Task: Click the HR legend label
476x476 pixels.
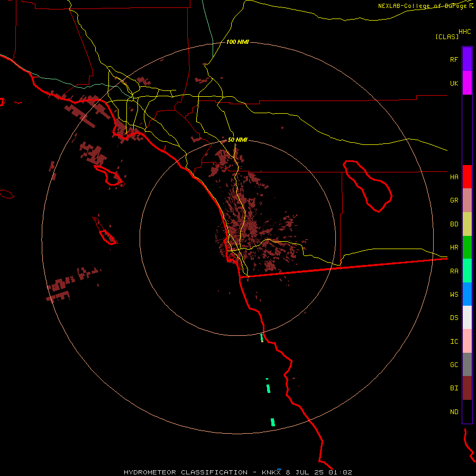Action: (454, 248)
